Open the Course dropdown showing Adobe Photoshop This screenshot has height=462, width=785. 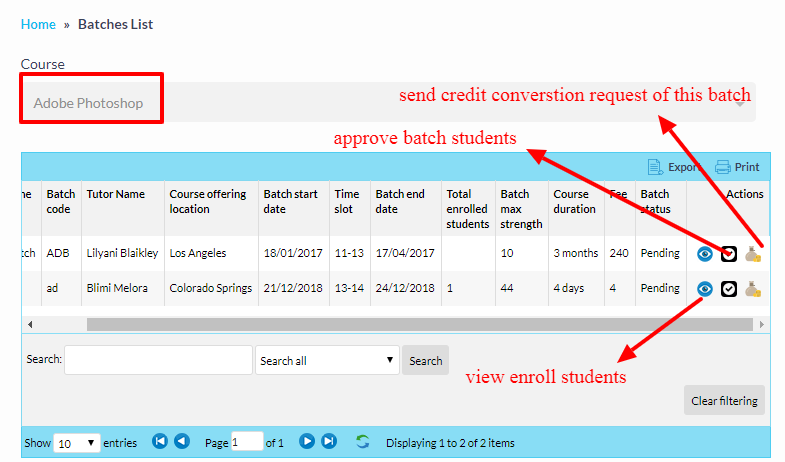388,103
